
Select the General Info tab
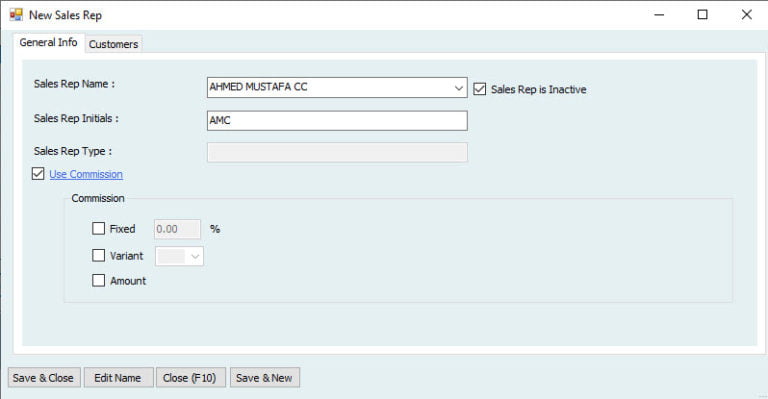point(48,43)
